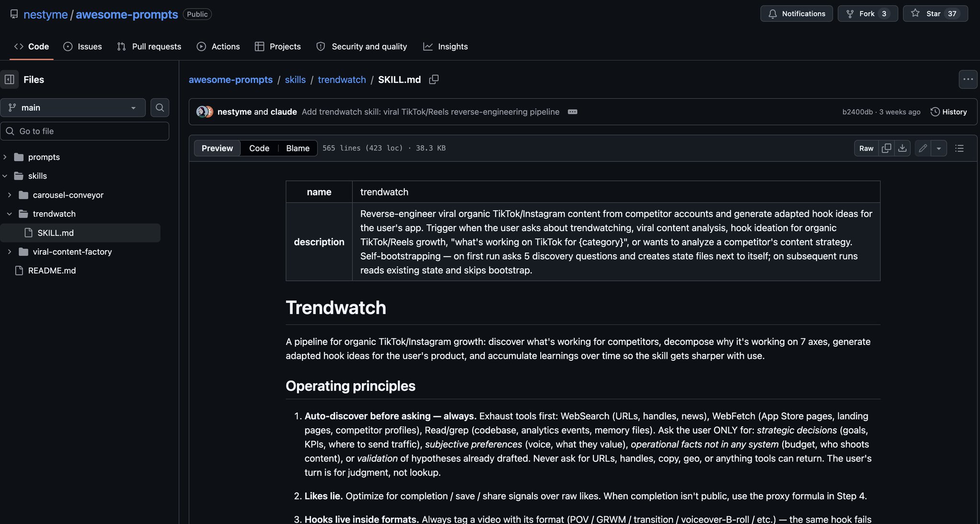Open the document outline list icon

pyautogui.click(x=959, y=148)
